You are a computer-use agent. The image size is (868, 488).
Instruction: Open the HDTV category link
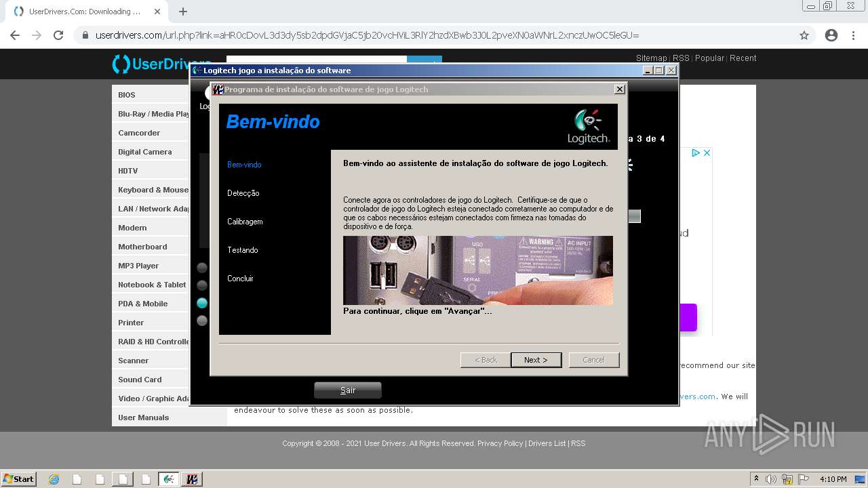pos(128,171)
